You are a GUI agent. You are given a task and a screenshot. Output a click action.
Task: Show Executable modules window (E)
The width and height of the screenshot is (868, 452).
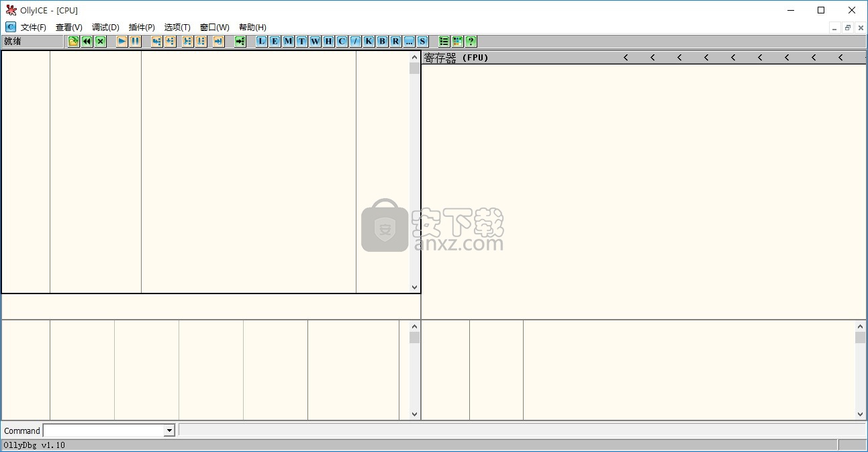[x=275, y=42]
